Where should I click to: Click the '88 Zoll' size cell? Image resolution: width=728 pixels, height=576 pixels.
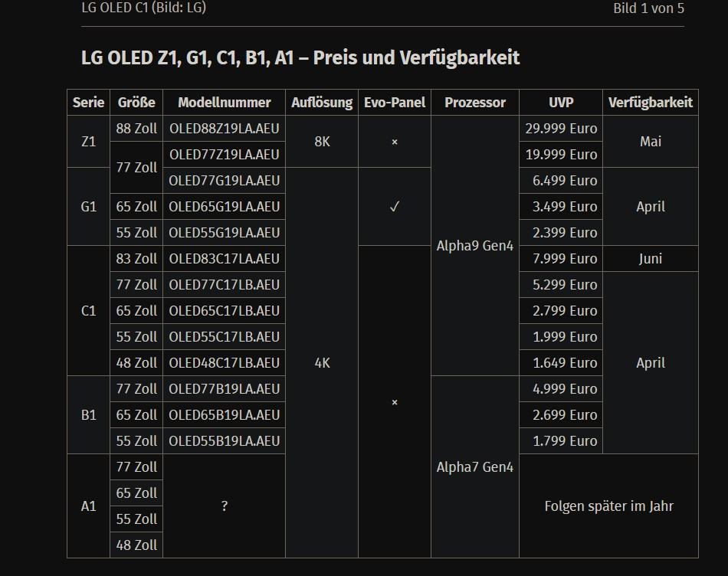(136, 129)
